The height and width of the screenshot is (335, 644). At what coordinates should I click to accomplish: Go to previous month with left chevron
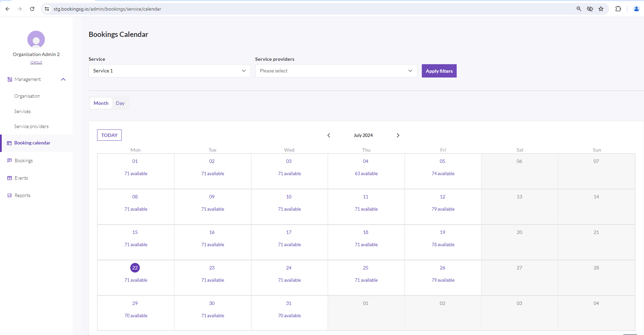tap(328, 135)
